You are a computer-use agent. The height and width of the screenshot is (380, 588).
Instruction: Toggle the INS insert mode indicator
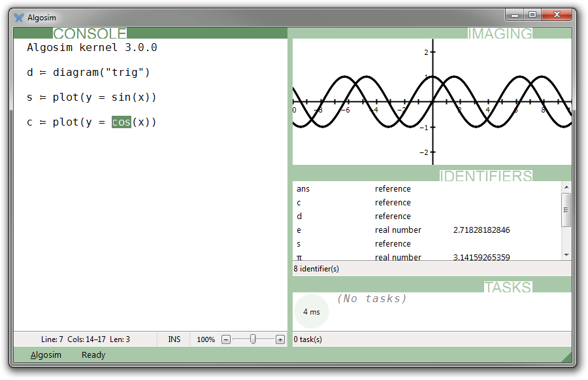pos(174,339)
